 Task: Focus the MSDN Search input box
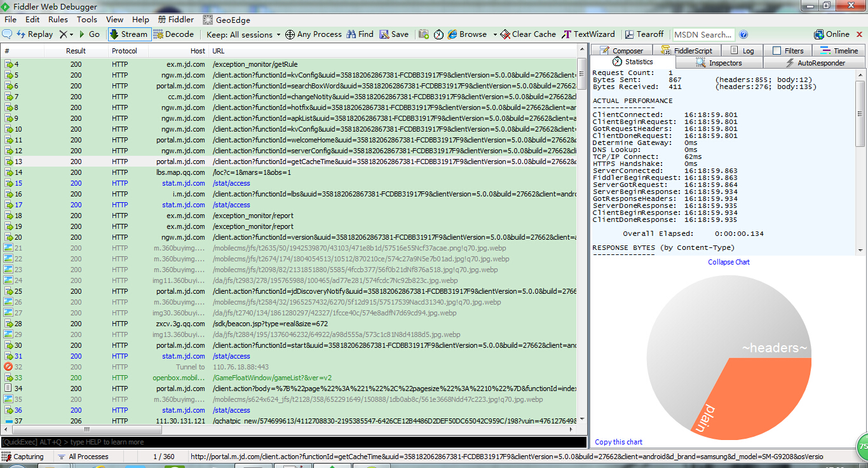703,34
